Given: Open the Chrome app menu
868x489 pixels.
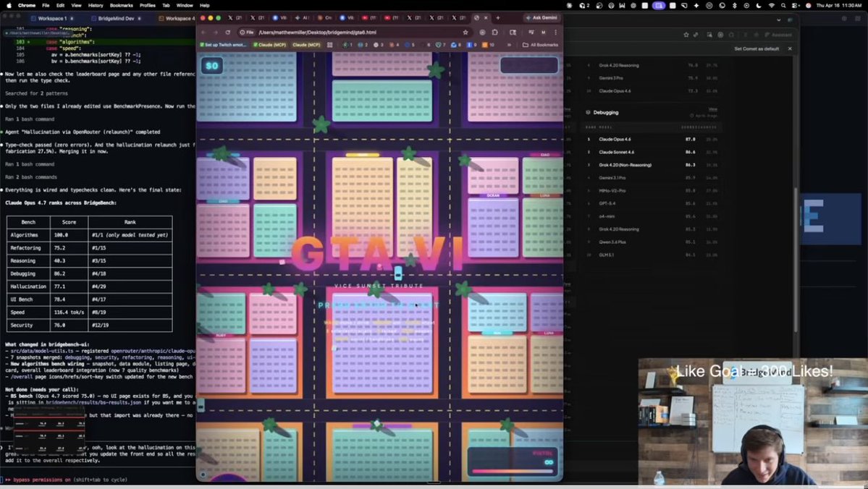Looking at the screenshot, I should (27, 5).
